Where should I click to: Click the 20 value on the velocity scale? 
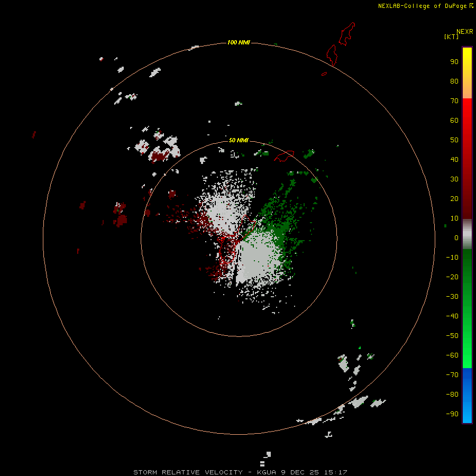click(454, 199)
